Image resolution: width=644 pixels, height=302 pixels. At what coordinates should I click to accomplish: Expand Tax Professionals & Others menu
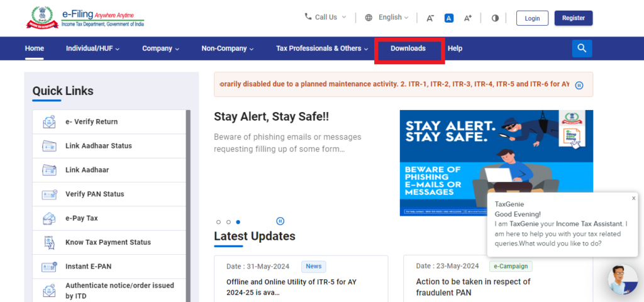[322, 48]
